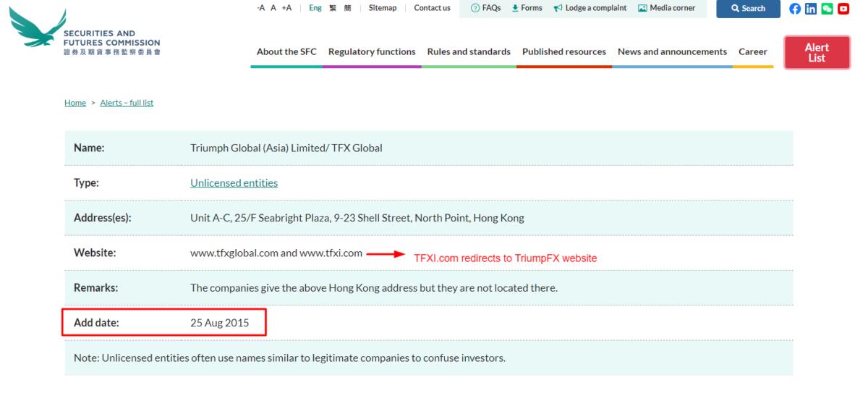
Task: Open the FAQs page
Action: pos(486,8)
